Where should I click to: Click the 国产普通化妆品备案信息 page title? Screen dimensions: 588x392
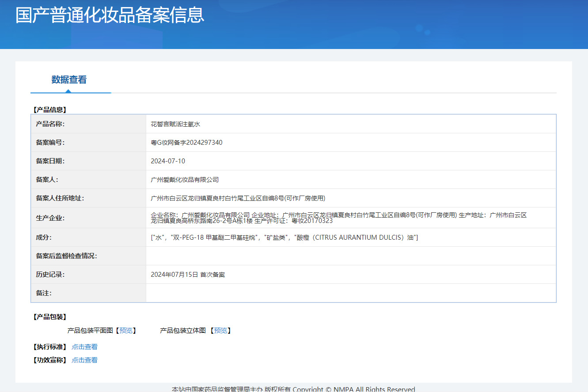pyautogui.click(x=110, y=15)
